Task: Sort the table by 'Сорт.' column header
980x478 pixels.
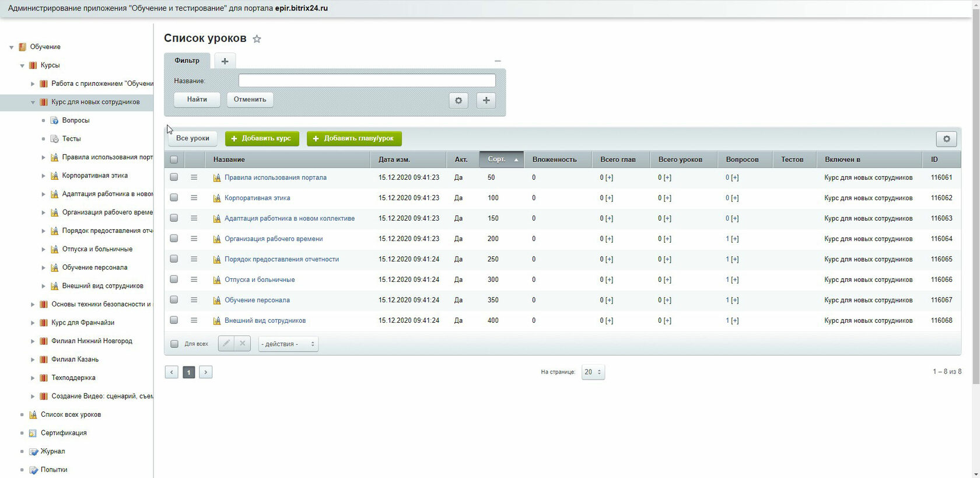Action: click(x=502, y=159)
